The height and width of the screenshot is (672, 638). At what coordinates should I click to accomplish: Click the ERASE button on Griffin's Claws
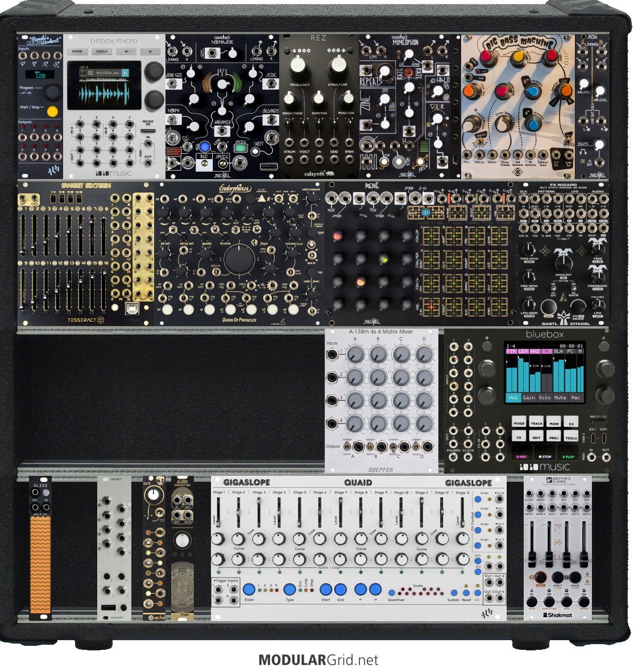tap(575, 577)
